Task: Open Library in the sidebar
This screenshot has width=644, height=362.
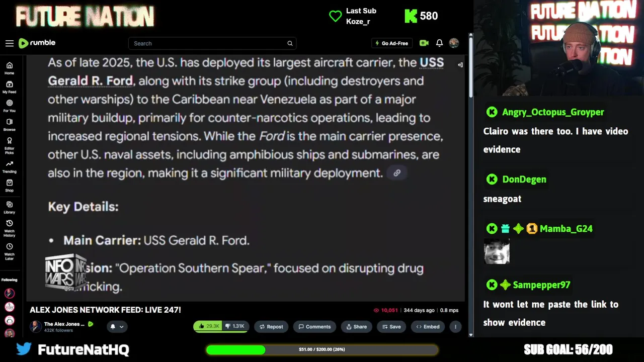Action: coord(9,207)
